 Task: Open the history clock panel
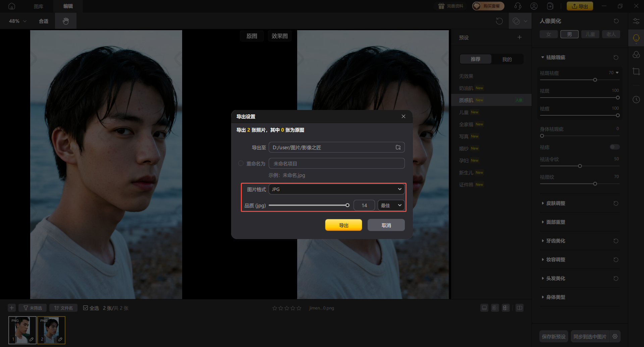pyautogui.click(x=636, y=100)
